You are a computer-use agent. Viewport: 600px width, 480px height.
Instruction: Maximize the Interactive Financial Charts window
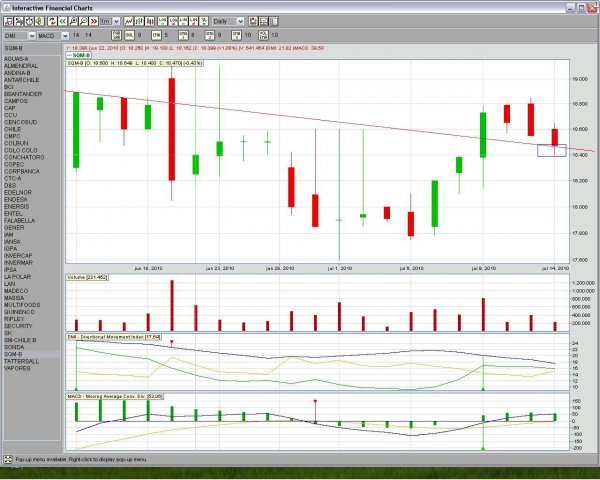click(x=582, y=8)
